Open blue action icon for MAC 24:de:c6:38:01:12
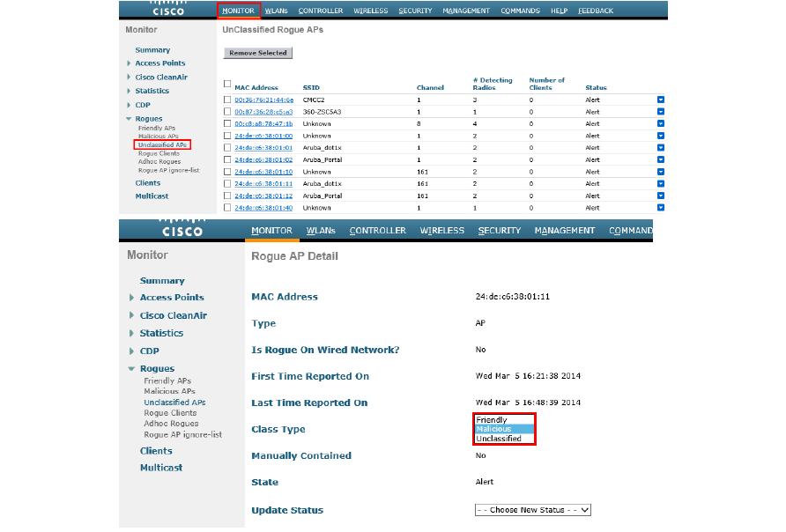 coord(661,196)
